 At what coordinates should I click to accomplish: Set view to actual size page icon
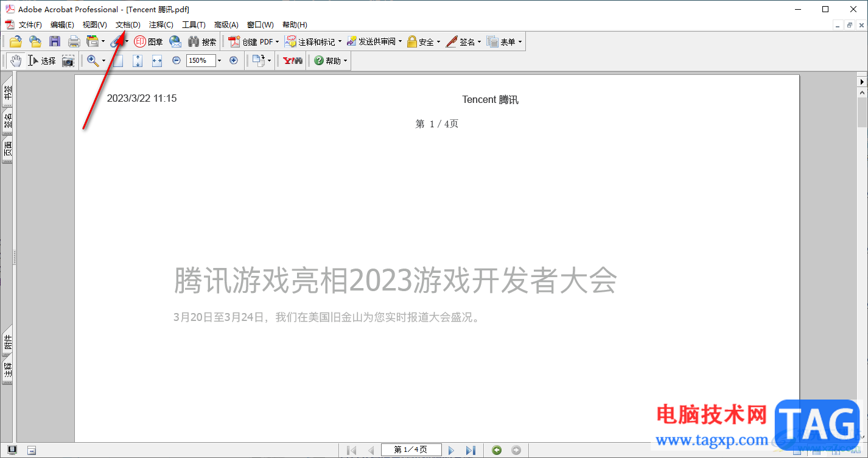[119, 60]
